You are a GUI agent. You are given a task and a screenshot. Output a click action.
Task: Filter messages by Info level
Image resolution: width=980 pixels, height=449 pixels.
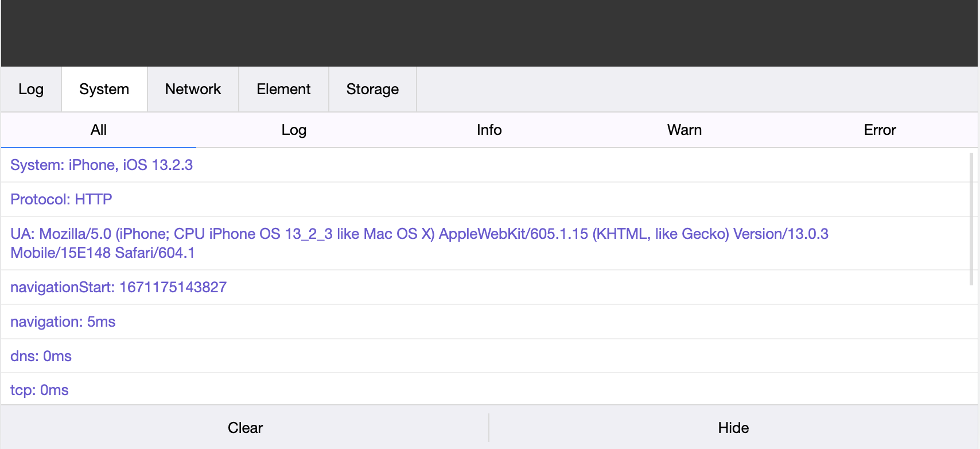[x=489, y=130]
